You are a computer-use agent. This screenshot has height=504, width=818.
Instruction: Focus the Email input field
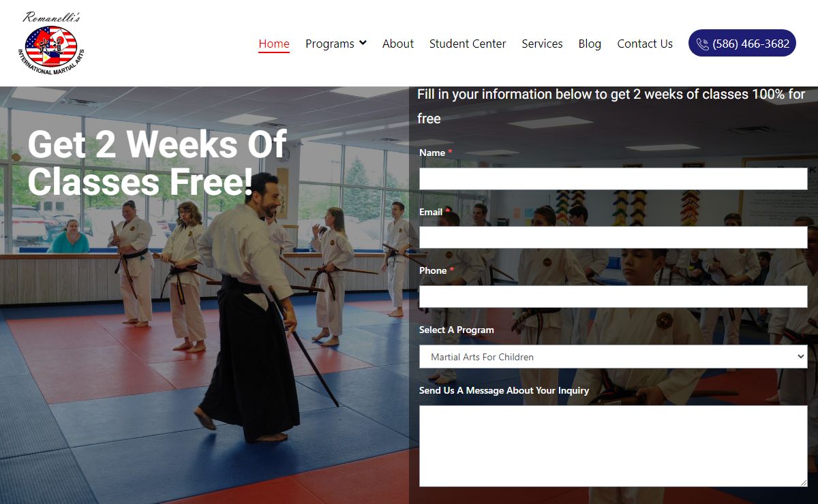(x=613, y=238)
